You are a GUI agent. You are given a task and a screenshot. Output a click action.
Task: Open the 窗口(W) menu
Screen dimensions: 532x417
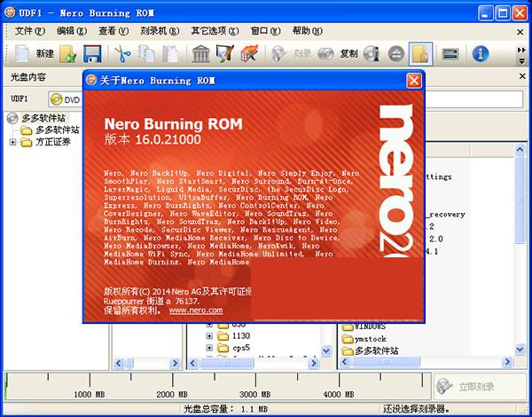pos(266,31)
